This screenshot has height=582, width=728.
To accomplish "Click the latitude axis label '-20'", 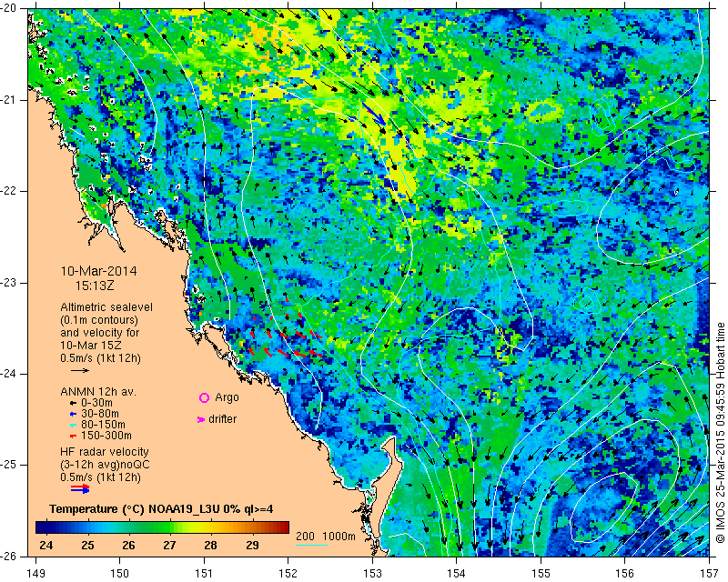I will point(9,8).
